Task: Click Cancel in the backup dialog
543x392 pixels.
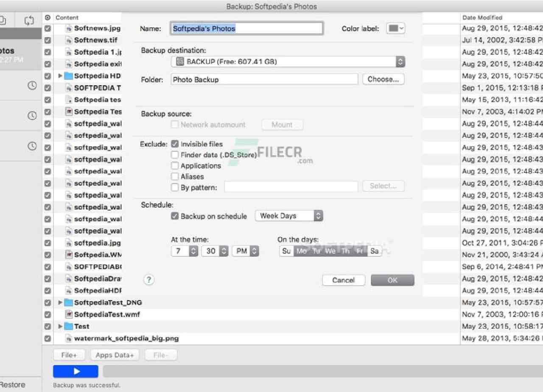Action: coord(344,280)
